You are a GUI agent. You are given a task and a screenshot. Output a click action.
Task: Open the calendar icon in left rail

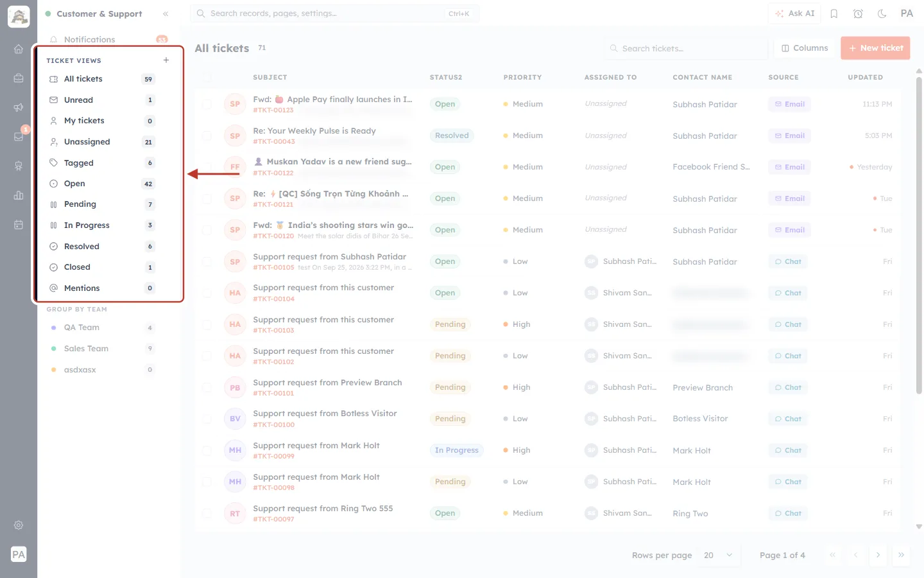(x=19, y=225)
